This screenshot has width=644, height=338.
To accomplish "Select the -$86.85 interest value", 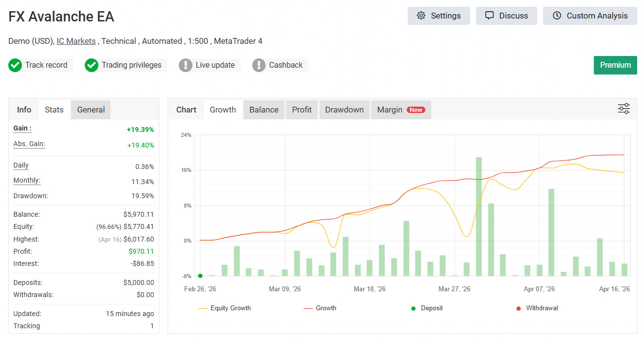I will [142, 263].
